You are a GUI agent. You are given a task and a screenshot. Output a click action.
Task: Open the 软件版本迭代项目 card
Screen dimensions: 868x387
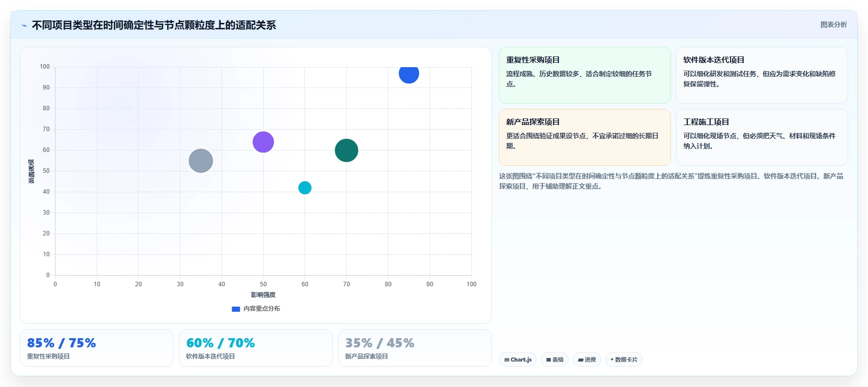tap(762, 75)
